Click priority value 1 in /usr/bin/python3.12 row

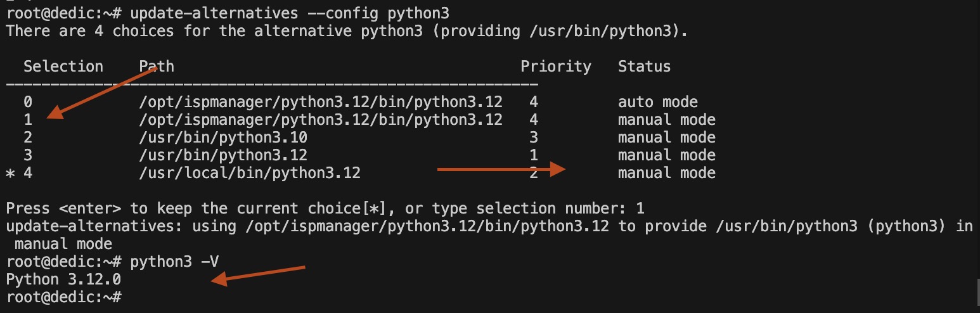[x=534, y=155]
